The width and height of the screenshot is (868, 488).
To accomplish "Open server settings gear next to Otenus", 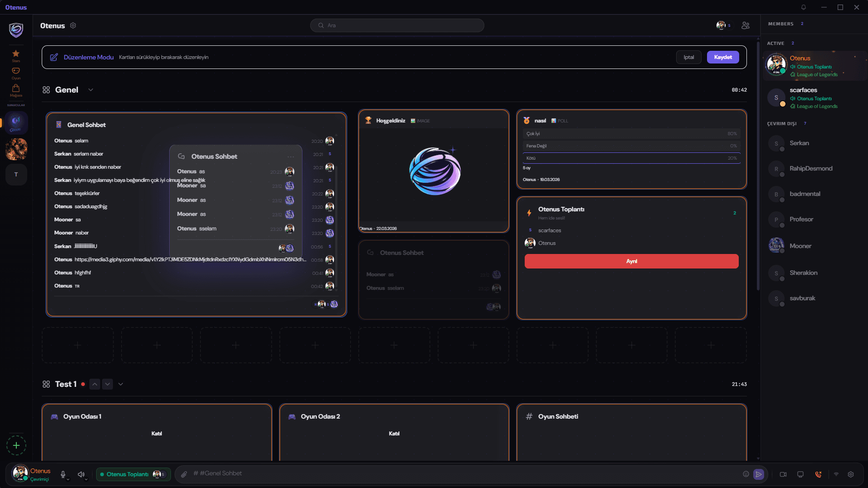I will (x=73, y=26).
